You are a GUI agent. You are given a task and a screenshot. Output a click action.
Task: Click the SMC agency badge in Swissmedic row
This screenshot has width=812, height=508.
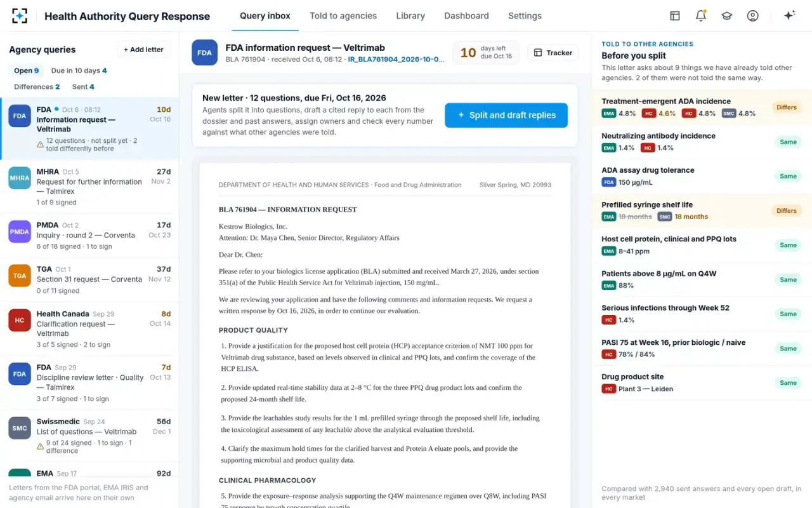click(x=20, y=428)
